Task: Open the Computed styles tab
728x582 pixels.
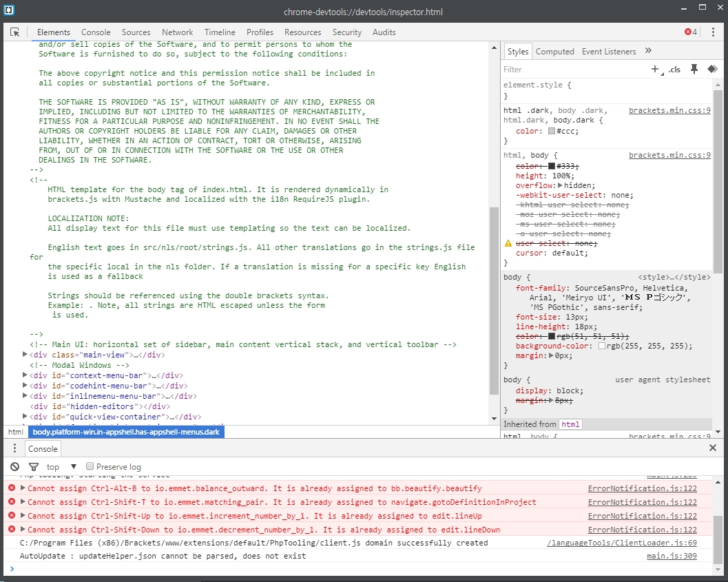Action: pyautogui.click(x=554, y=52)
